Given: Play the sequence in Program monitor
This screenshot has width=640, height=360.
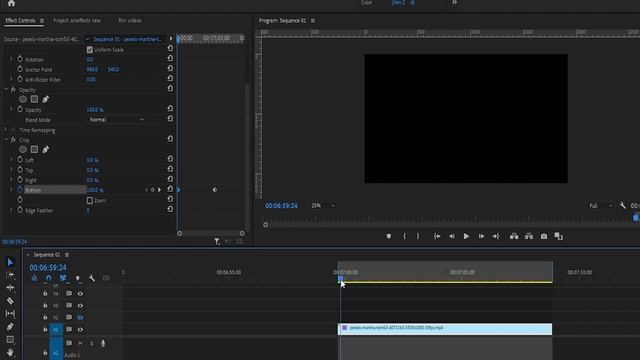Looking at the screenshot, I should click(x=466, y=236).
